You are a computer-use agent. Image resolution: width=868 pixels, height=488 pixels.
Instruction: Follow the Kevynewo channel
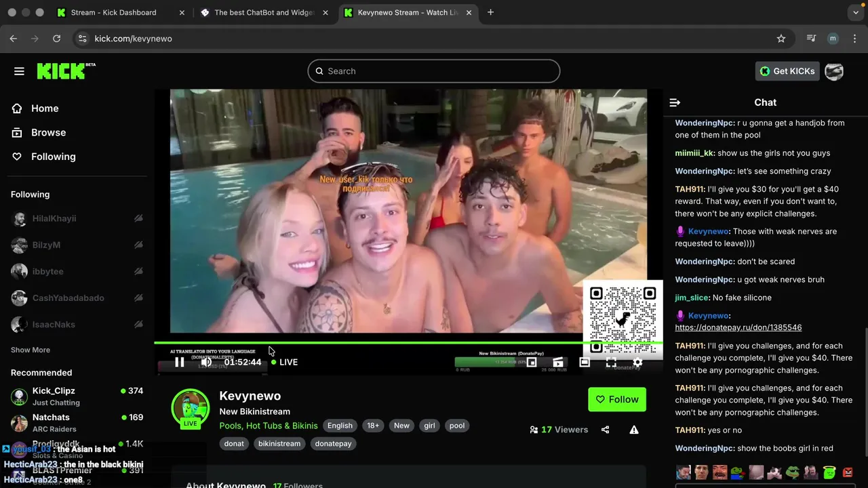617,399
